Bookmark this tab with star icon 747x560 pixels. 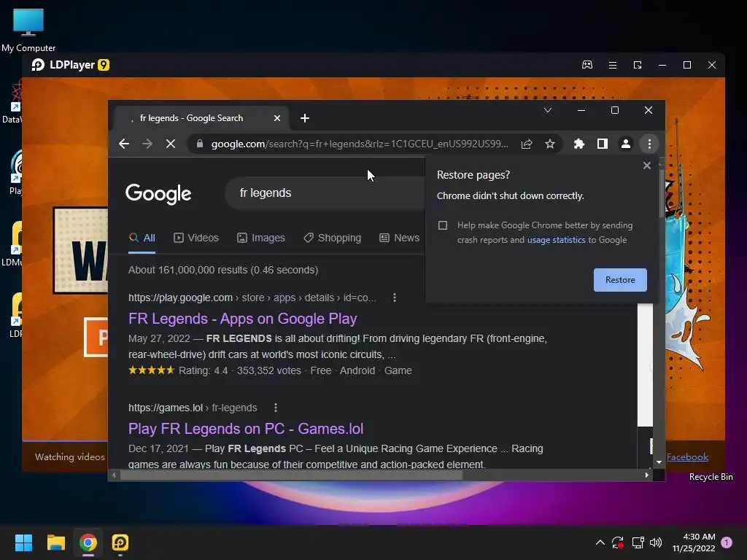click(550, 144)
